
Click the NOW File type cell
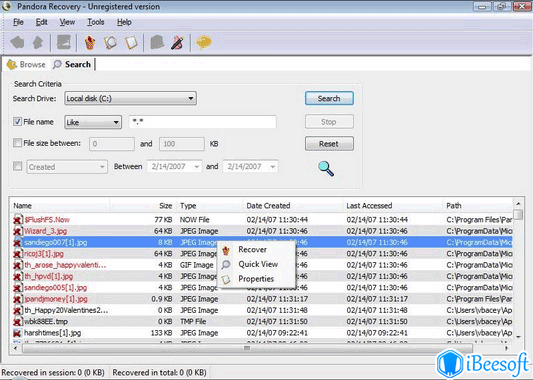click(x=194, y=220)
